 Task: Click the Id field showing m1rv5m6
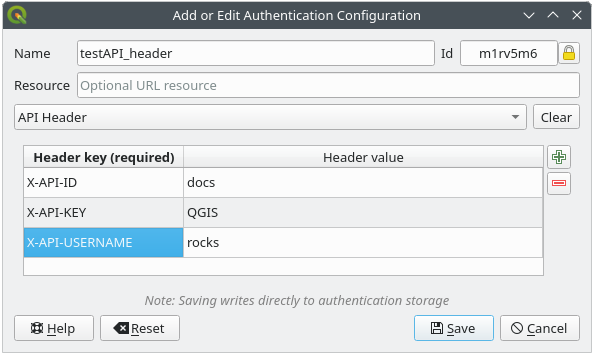click(x=508, y=53)
